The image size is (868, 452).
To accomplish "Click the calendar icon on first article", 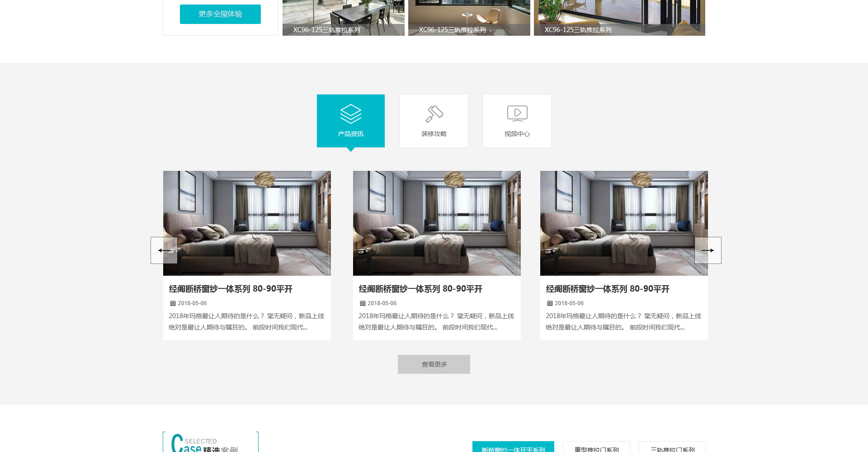I will click(173, 303).
